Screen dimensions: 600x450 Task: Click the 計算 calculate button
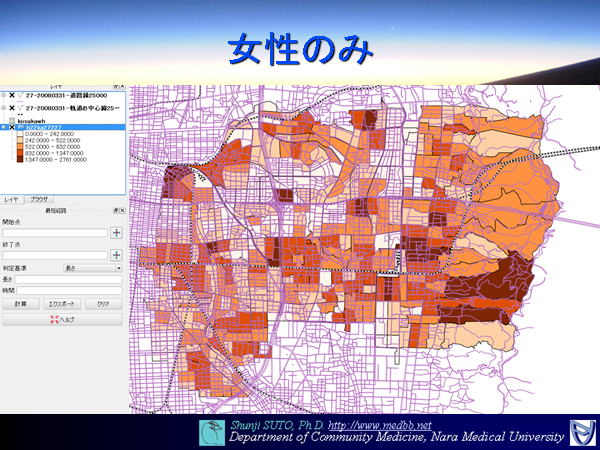pos(21,304)
